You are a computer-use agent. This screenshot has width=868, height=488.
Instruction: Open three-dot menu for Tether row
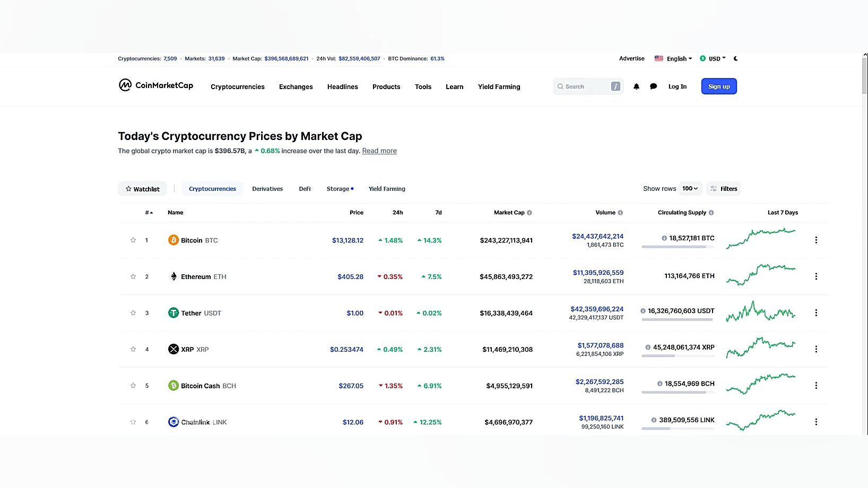[x=816, y=313]
